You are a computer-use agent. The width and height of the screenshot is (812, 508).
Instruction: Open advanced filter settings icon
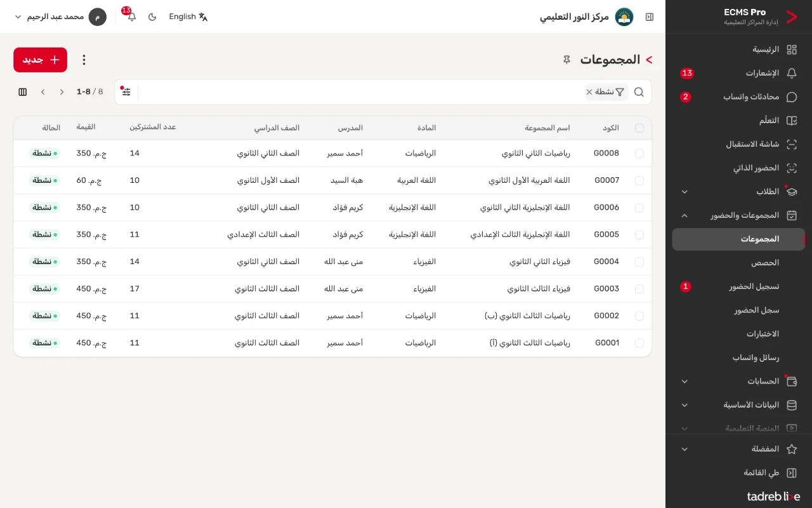(x=126, y=92)
